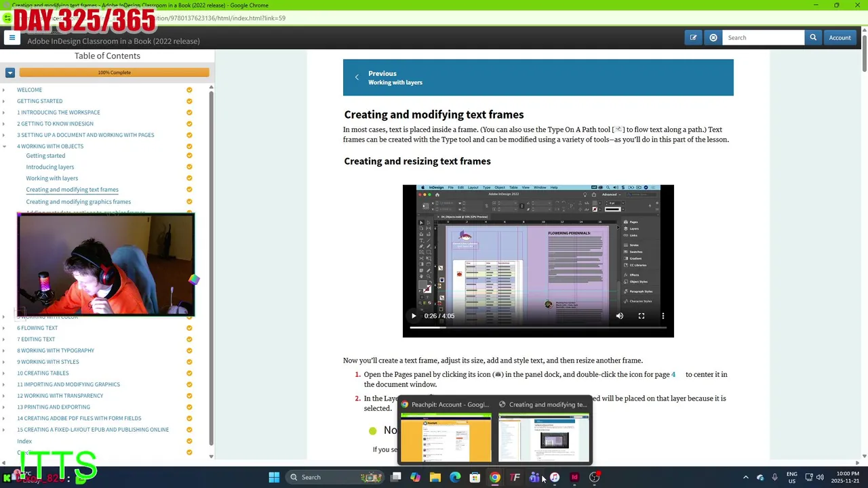Viewport: 868px width, 488px height.
Task: Click the OneDrive cloud icon in the tray
Action: coord(760,477)
